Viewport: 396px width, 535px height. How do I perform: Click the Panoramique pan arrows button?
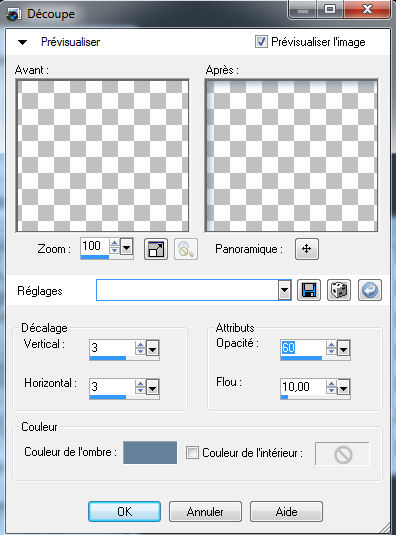click(307, 249)
